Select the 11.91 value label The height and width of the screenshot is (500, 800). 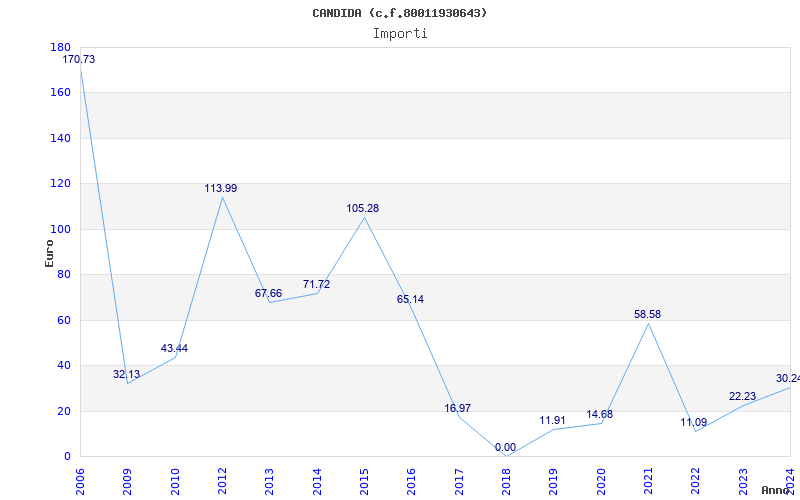pyautogui.click(x=553, y=420)
